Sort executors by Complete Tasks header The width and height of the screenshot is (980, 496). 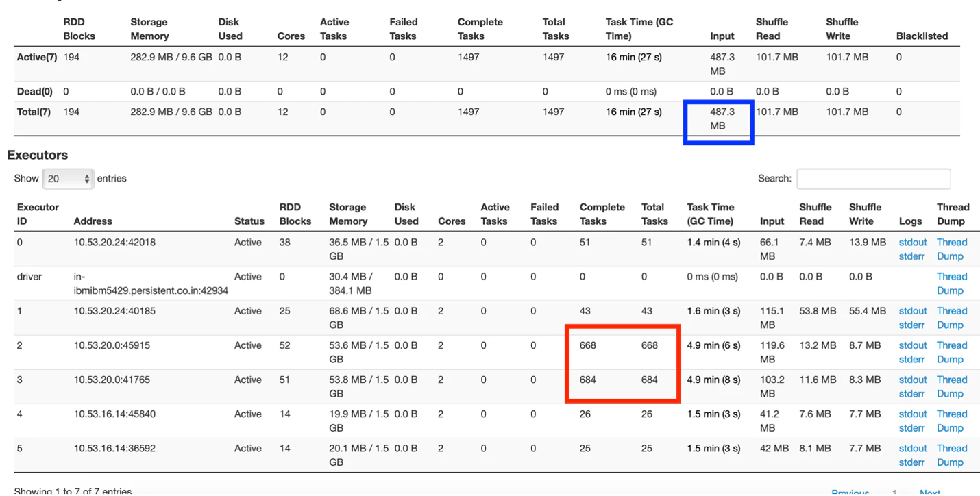click(602, 214)
